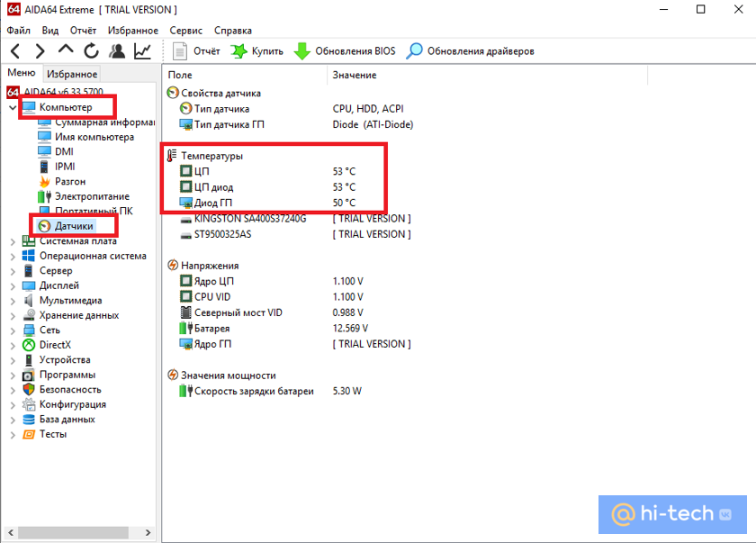Image resolution: width=756 pixels, height=543 pixels.
Task: Click the Устройства device icon
Action: 29,360
